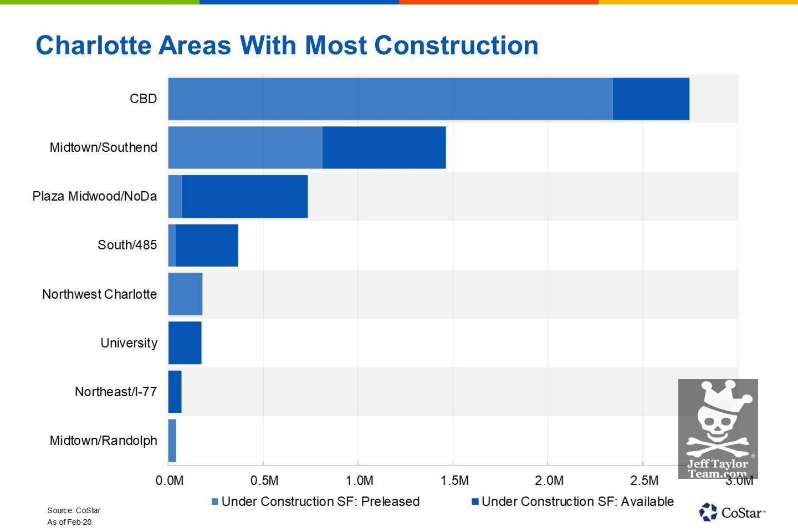This screenshot has width=798, height=532.
Task: Click the Plaza Midwood/NoDa axis label
Action: 95,196
